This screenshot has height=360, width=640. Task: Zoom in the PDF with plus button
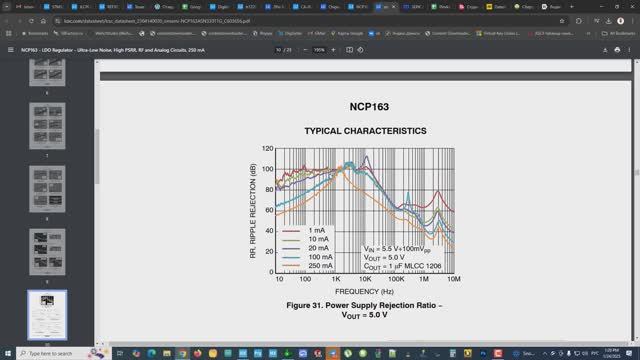333,50
